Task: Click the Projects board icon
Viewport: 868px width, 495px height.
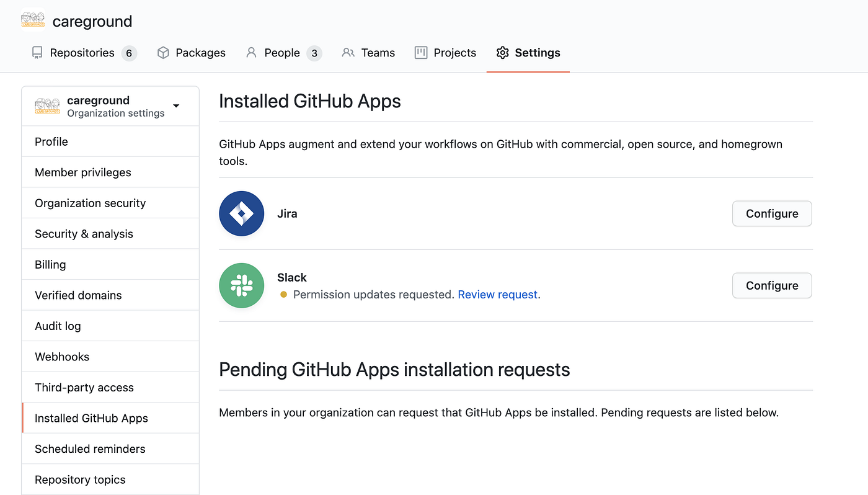Action: [x=421, y=53]
